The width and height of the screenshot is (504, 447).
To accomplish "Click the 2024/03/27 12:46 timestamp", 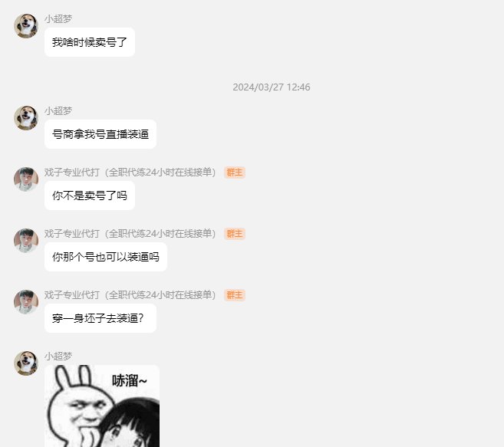I will click(272, 87).
